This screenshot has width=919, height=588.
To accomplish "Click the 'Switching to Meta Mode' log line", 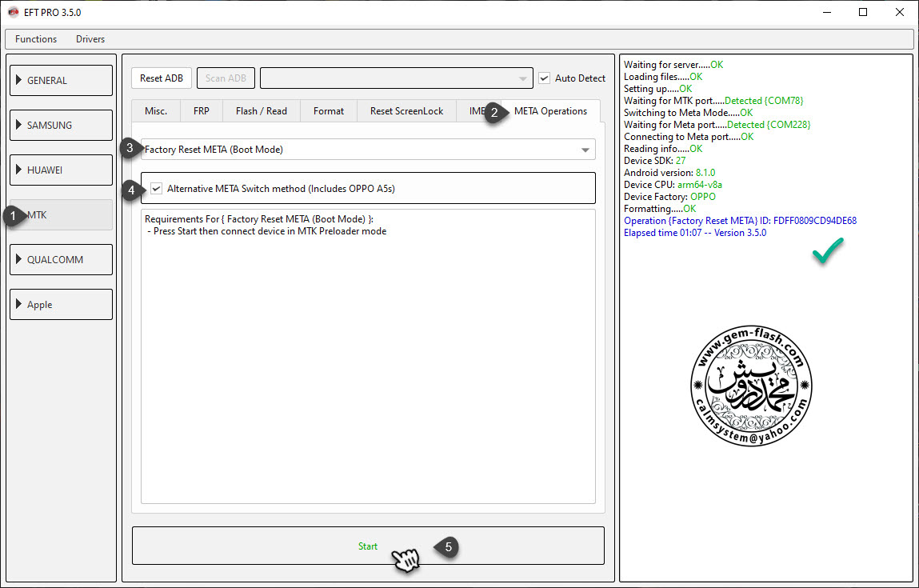I will point(688,113).
